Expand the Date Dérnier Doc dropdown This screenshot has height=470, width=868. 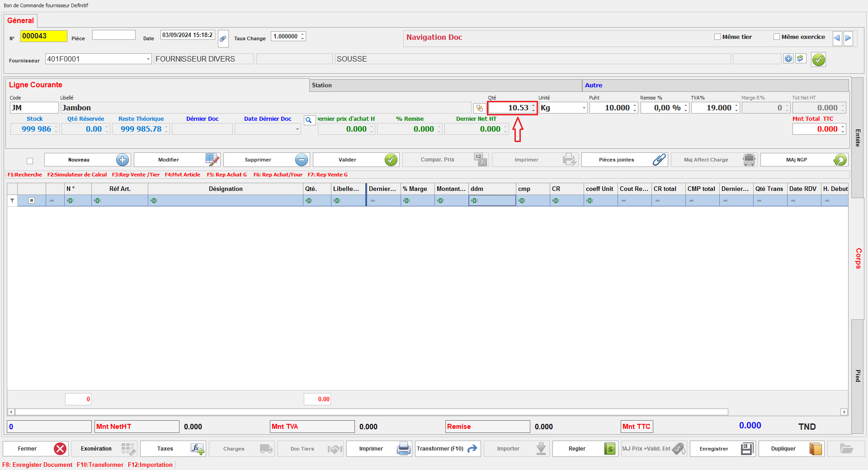pos(297,129)
